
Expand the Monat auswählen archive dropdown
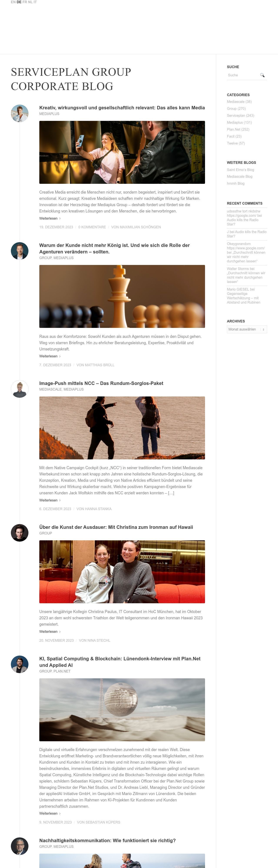click(x=247, y=329)
